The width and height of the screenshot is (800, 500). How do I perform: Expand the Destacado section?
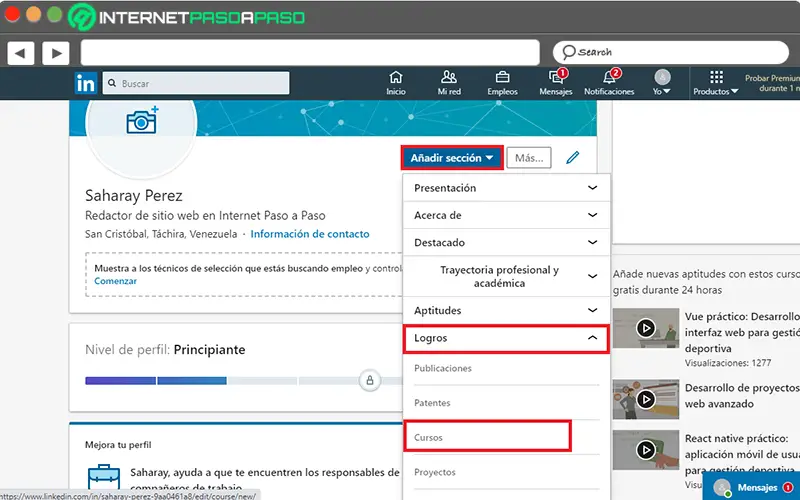pos(506,242)
